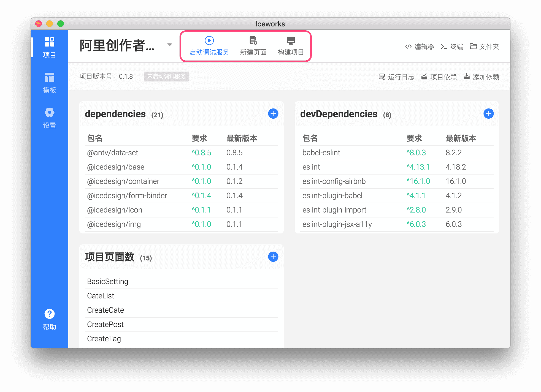The width and height of the screenshot is (541, 392).
Task: Select the BasicSetting page entry
Action: [108, 281]
